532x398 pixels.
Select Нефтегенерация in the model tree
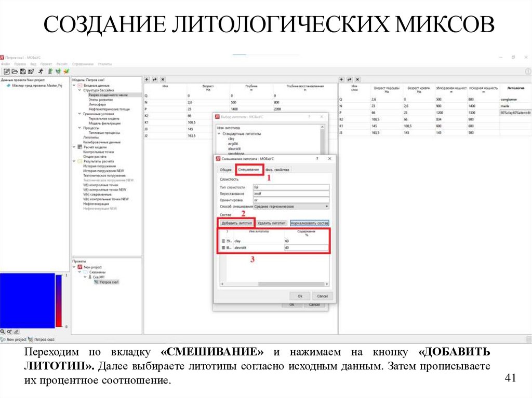96,204
